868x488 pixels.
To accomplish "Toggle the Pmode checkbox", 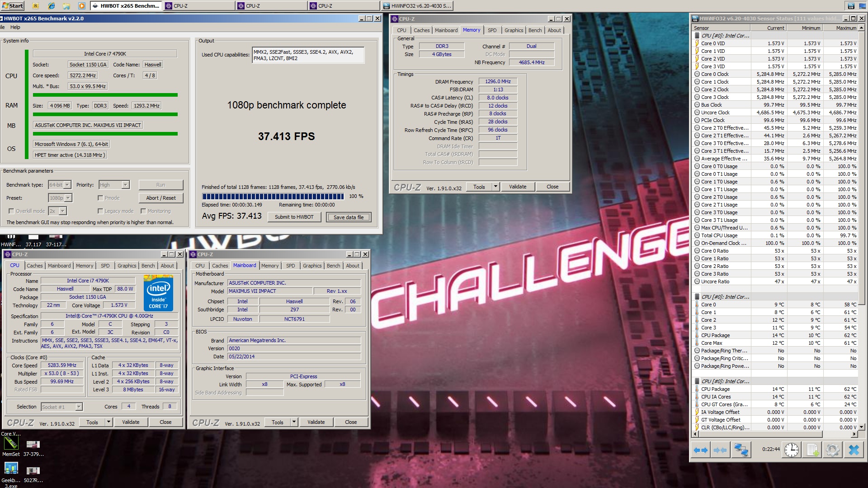I will click(x=100, y=198).
